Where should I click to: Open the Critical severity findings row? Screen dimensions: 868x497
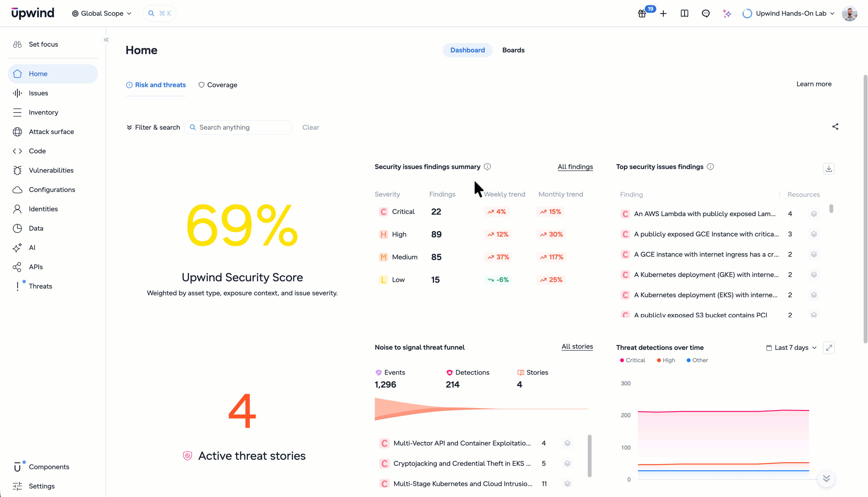484,212
